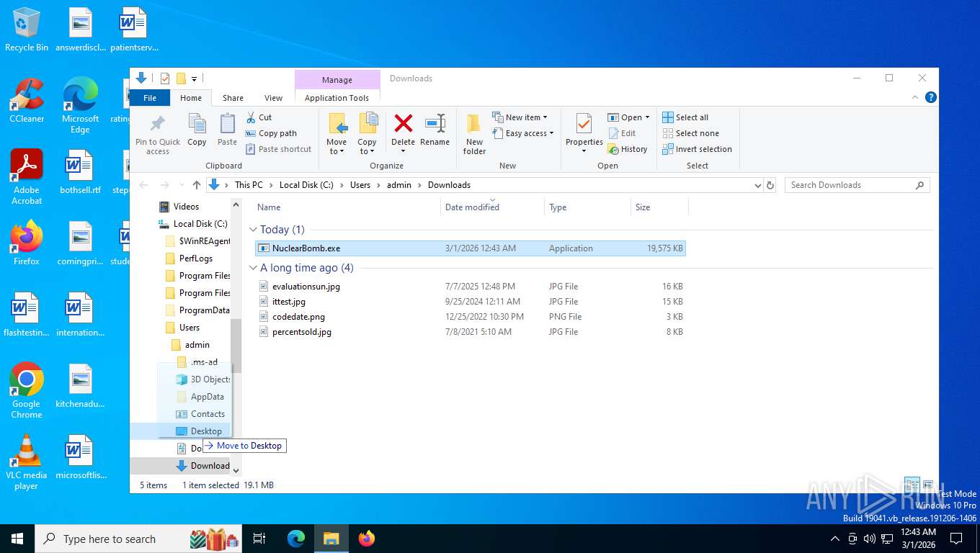Expand the Open button dropdown

click(x=647, y=117)
